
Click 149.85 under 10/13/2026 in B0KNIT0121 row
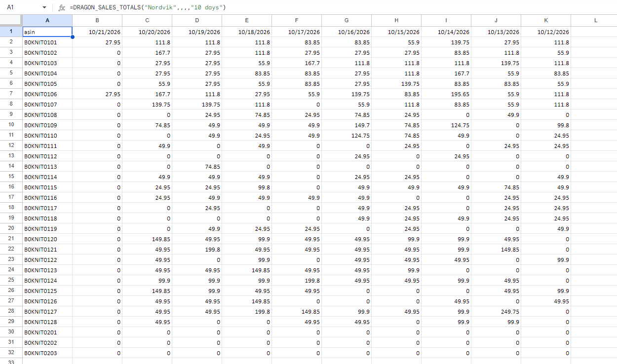[x=496, y=249]
